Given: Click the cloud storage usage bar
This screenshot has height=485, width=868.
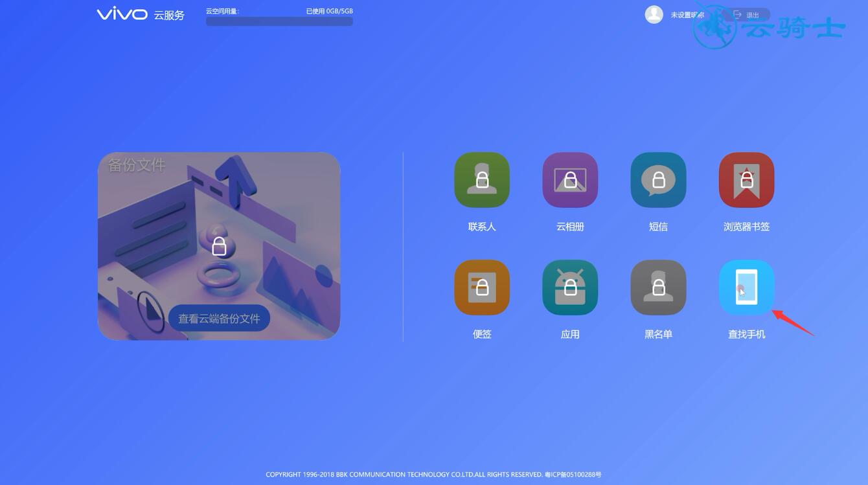Looking at the screenshot, I should tap(279, 20).
